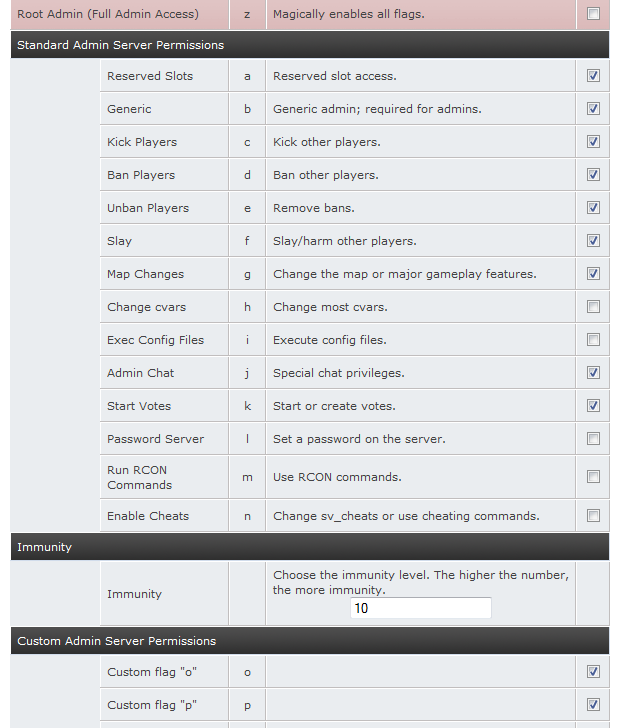The width and height of the screenshot is (625, 728).
Task: Click the Custom Admin Server Permissions header
Action: pos(116,641)
